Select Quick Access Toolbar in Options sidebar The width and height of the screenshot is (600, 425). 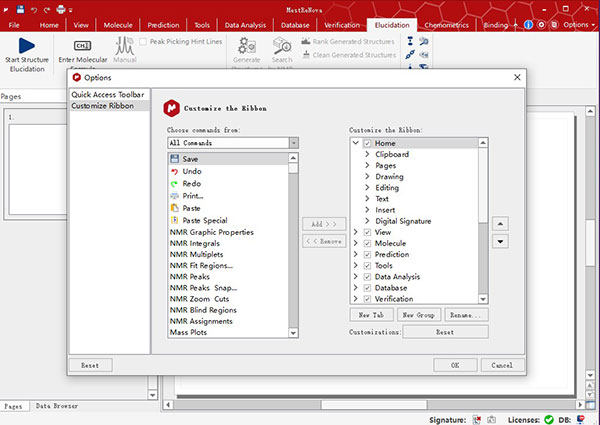click(108, 94)
